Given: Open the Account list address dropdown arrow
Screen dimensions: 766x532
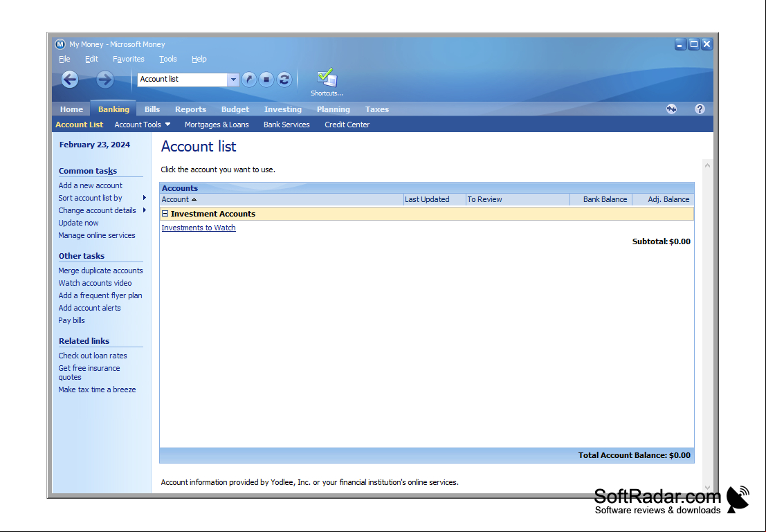Looking at the screenshot, I should (x=233, y=79).
